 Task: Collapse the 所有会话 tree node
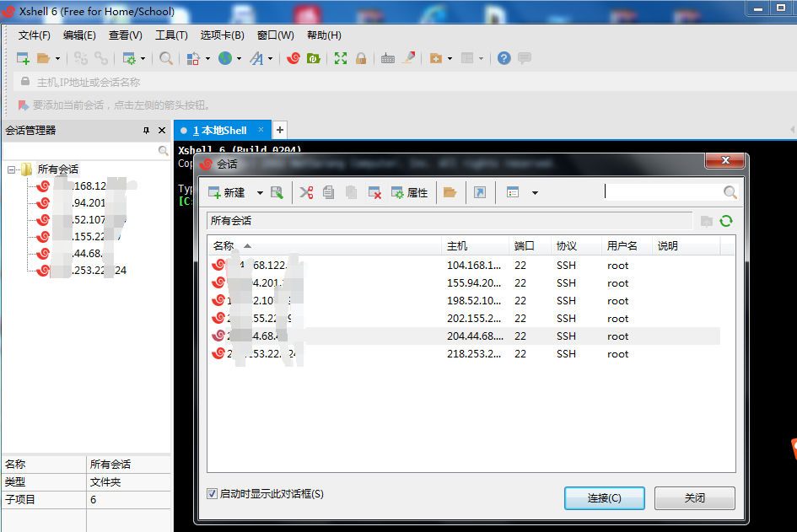[x=11, y=169]
